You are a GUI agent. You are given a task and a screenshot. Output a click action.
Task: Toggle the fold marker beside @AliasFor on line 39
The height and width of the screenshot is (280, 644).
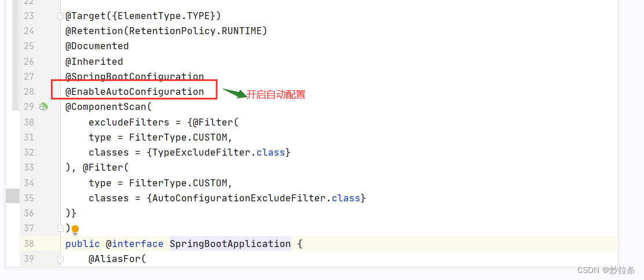(60, 260)
